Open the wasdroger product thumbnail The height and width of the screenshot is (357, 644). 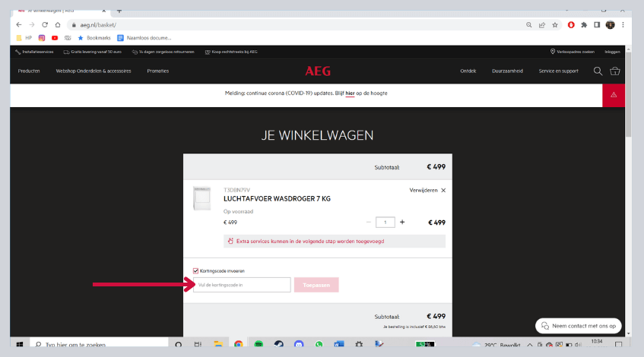tap(201, 198)
